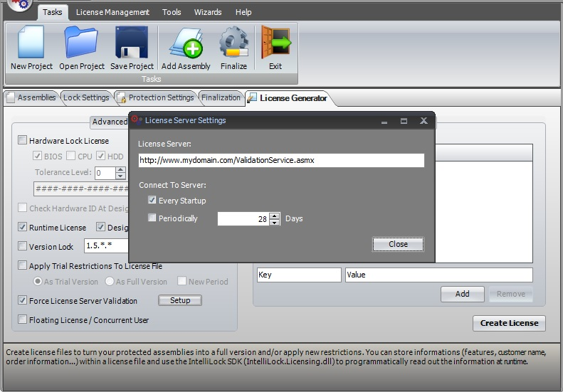Image resolution: width=563 pixels, height=392 pixels.
Task: Click the Finalize gear icon
Action: (x=233, y=43)
